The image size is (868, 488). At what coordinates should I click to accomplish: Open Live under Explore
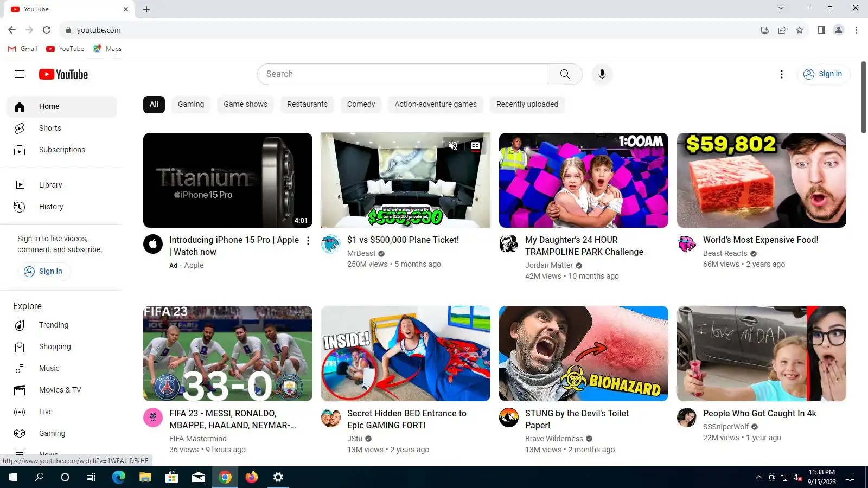pos(62,412)
